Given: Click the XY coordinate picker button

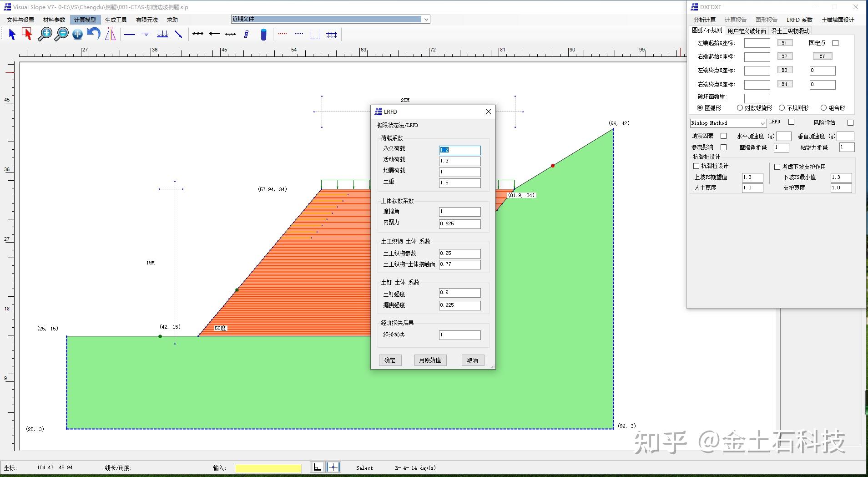Looking at the screenshot, I should click(822, 56).
